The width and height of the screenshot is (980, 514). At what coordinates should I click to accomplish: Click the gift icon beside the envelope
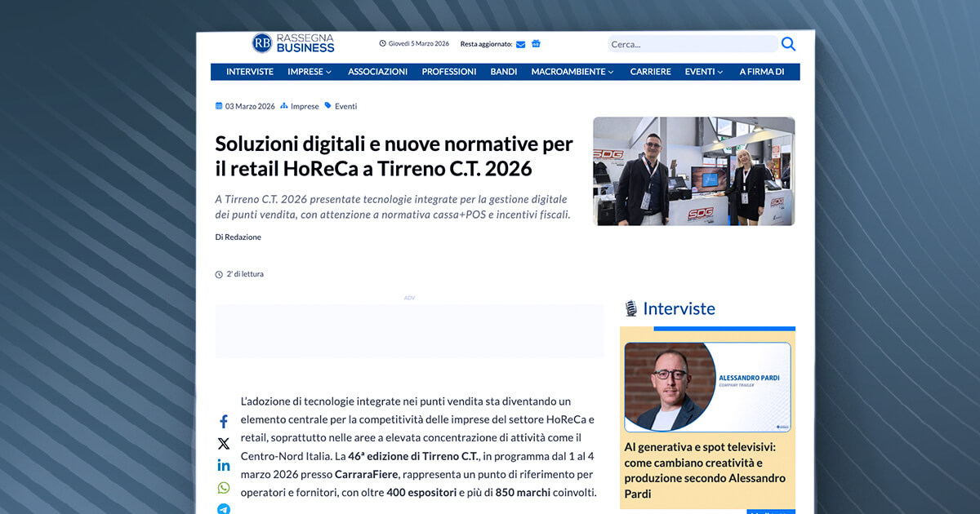pos(536,44)
